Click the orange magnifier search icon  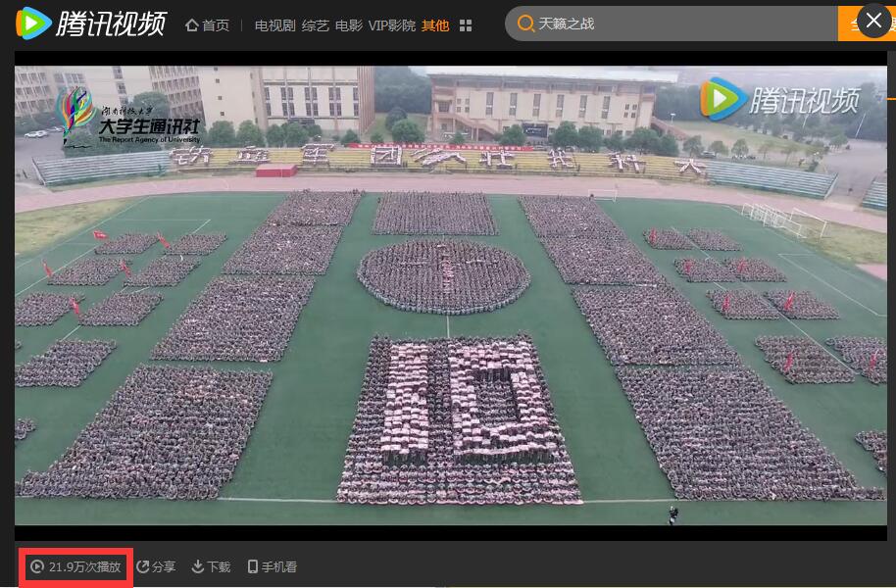tap(525, 24)
